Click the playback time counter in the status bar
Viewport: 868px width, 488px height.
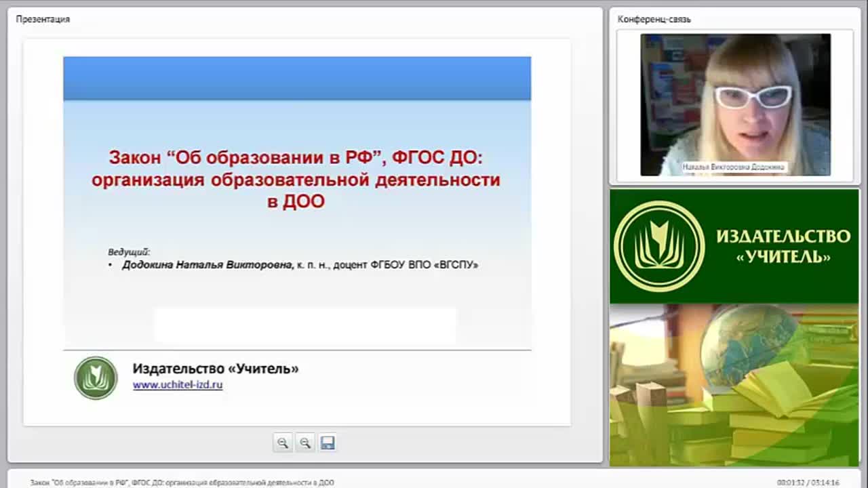[808, 483]
